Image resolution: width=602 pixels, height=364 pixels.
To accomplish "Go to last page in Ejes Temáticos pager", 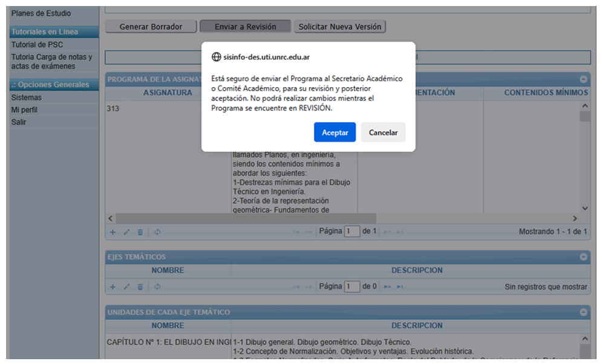I will [400, 287].
